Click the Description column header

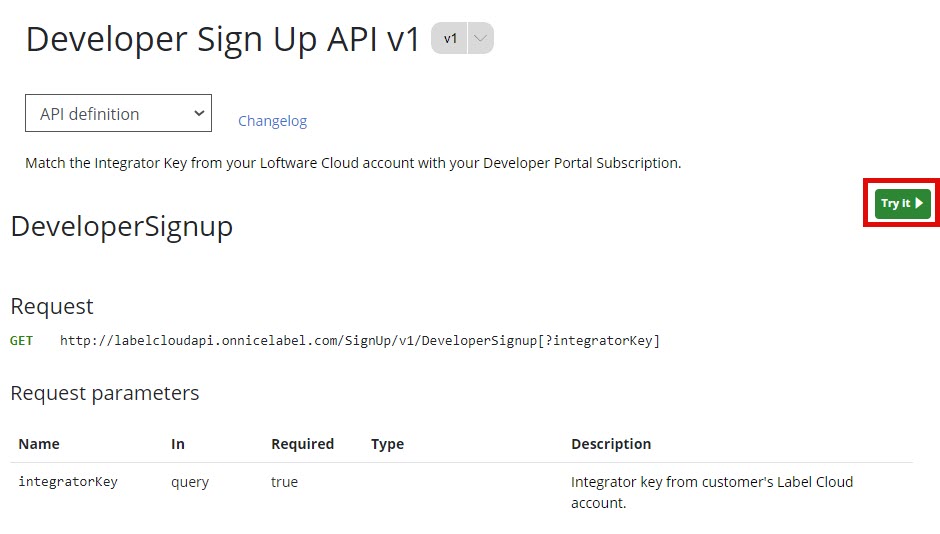click(x=611, y=444)
